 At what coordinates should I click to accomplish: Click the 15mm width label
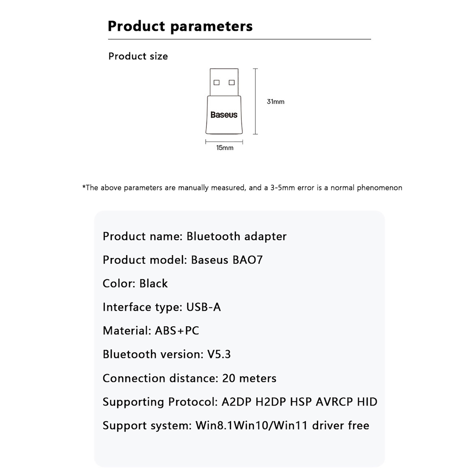[225, 148]
